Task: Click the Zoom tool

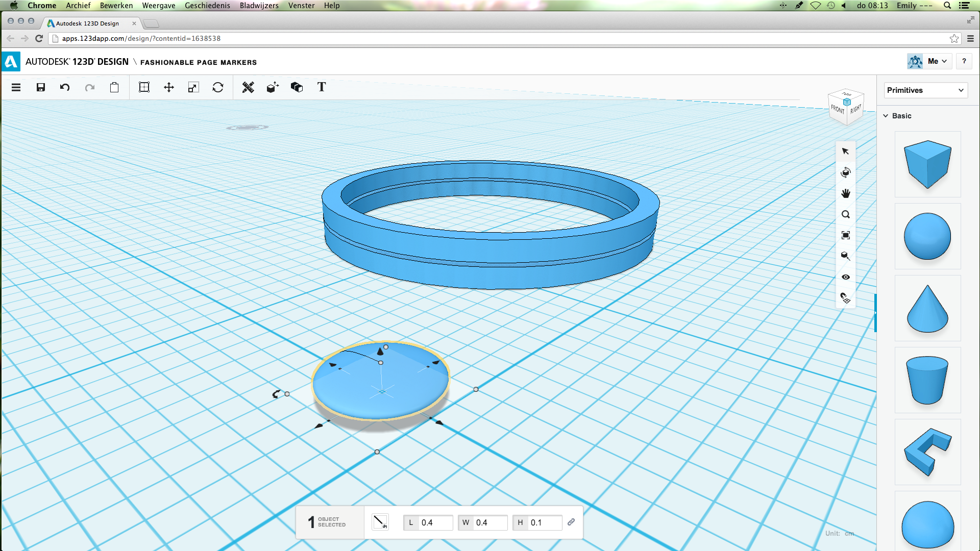Action: pos(846,214)
